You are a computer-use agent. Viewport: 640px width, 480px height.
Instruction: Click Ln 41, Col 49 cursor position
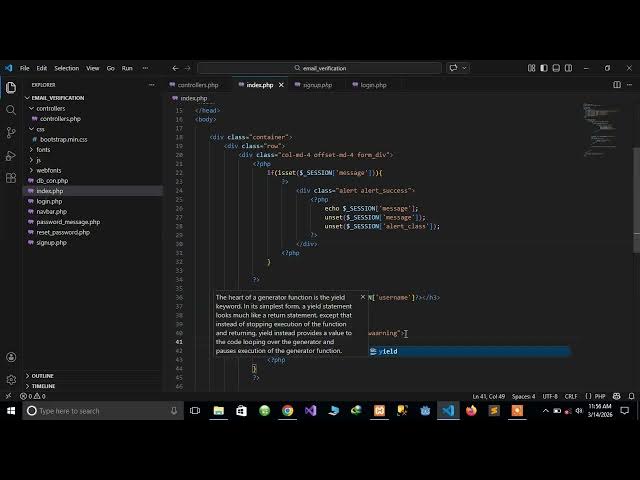(x=489, y=396)
